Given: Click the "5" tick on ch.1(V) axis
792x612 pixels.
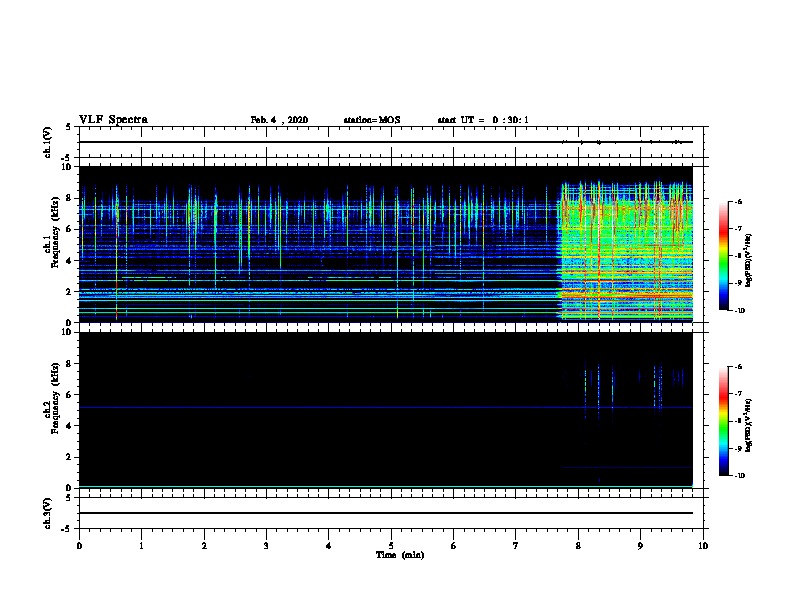Looking at the screenshot, I should pyautogui.click(x=70, y=127).
